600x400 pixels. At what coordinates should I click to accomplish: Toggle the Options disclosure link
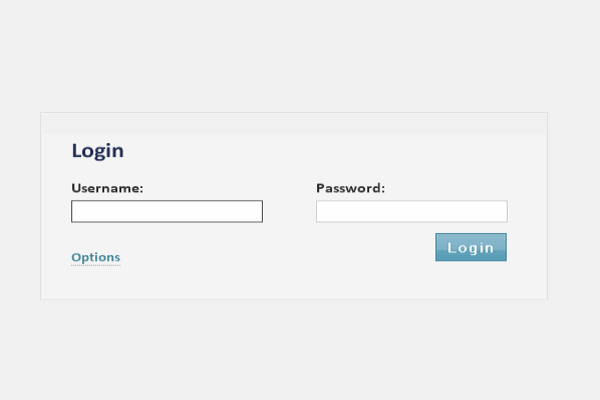pos(96,257)
